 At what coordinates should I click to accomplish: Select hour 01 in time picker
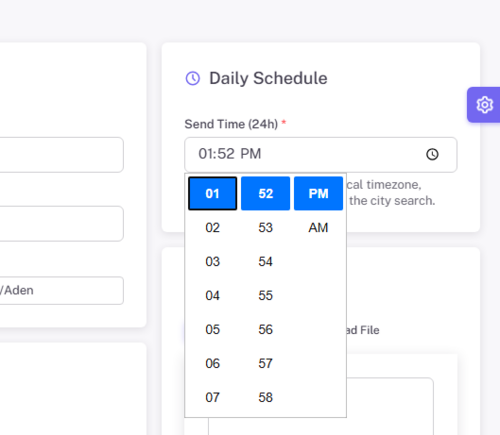(x=212, y=193)
